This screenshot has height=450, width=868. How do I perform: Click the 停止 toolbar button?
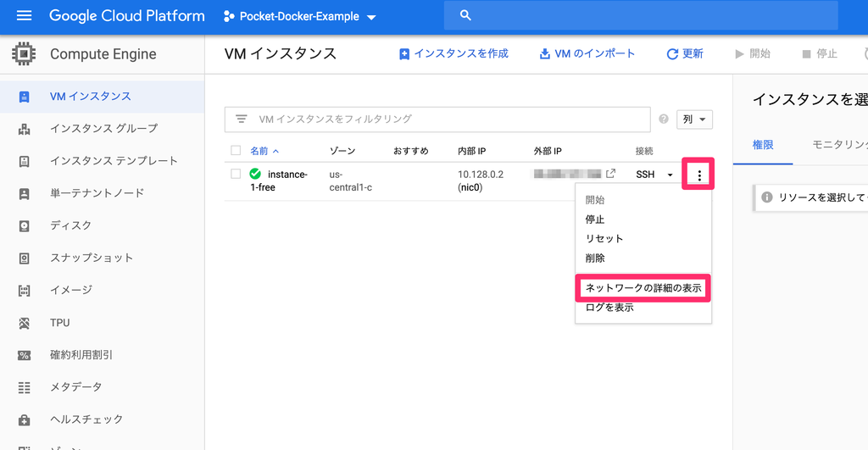820,53
